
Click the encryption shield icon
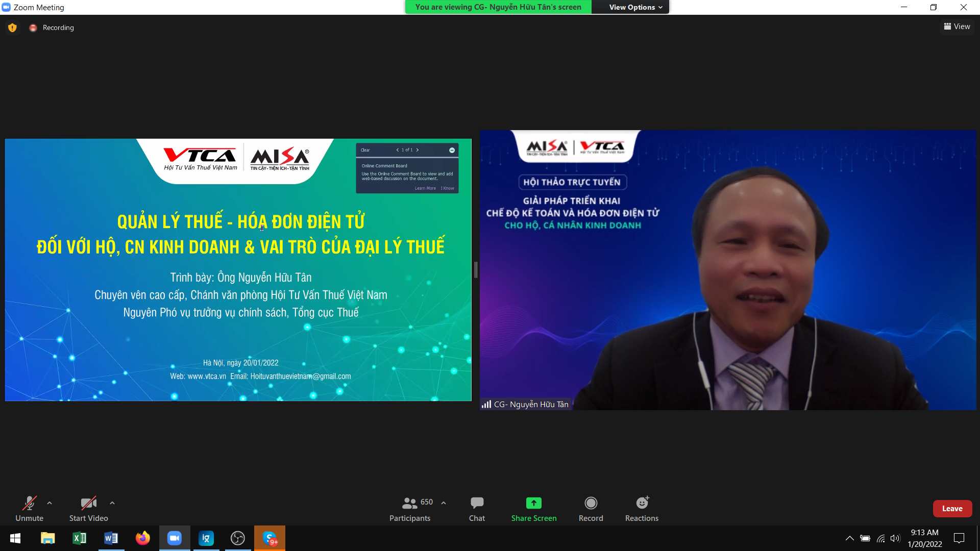click(12, 28)
